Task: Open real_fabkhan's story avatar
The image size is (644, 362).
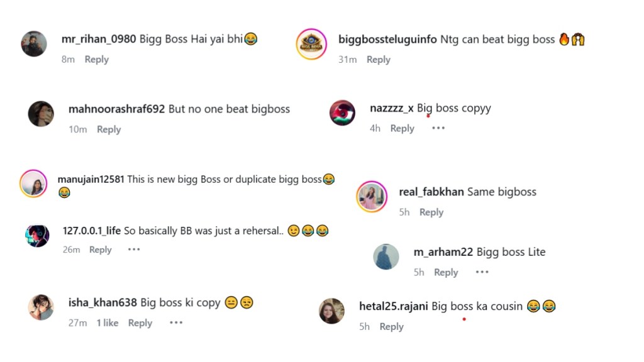Action: point(372,196)
